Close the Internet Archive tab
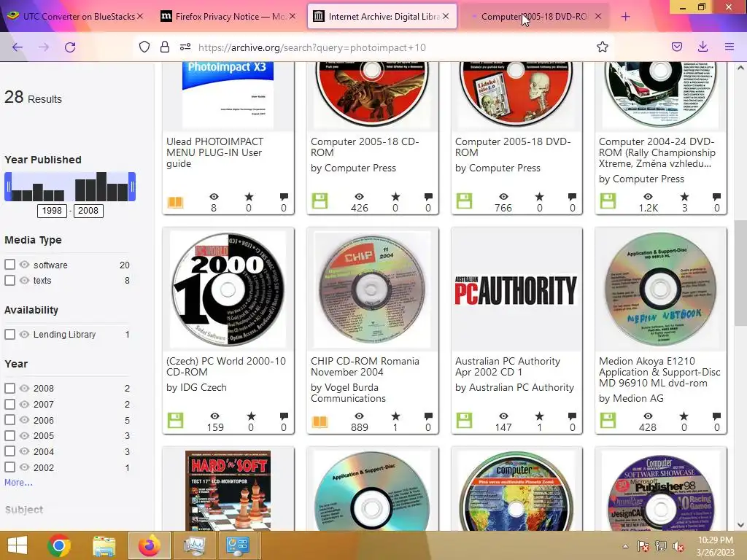Image resolution: width=747 pixels, height=560 pixels. (446, 16)
